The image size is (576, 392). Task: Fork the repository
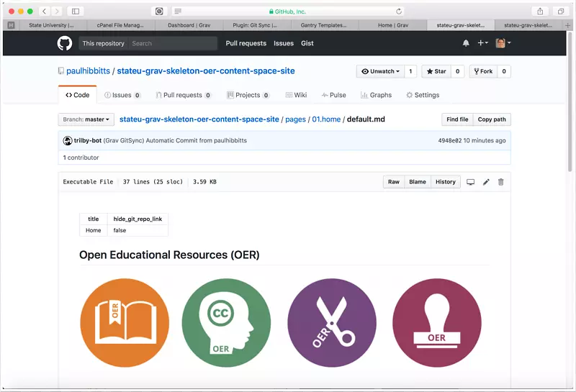pyautogui.click(x=482, y=71)
